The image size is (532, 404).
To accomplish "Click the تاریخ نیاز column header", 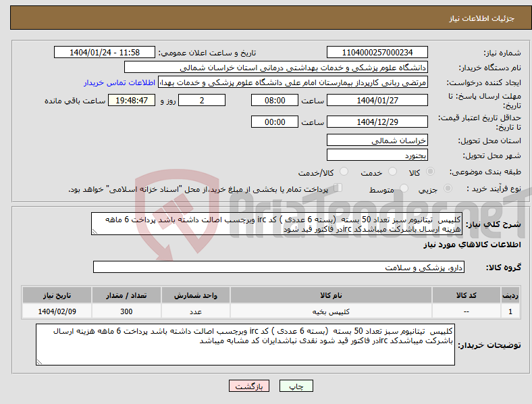I will point(57,295).
